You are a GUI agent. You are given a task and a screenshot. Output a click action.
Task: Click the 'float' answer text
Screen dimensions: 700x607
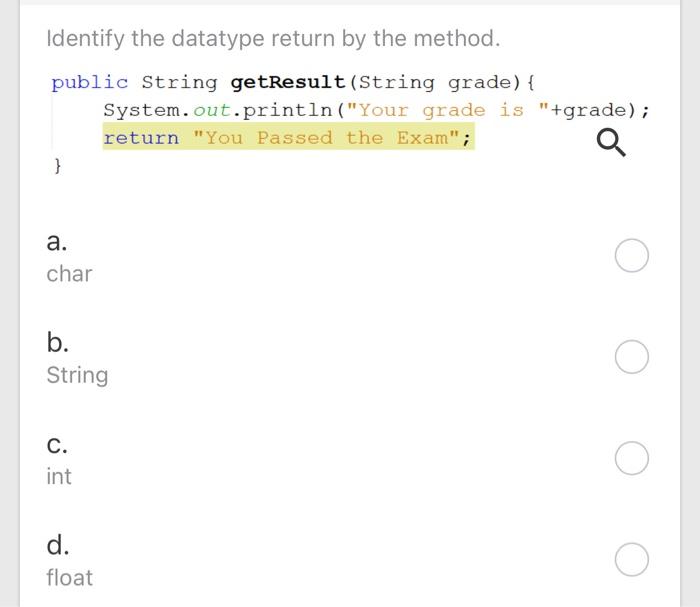pos(70,577)
